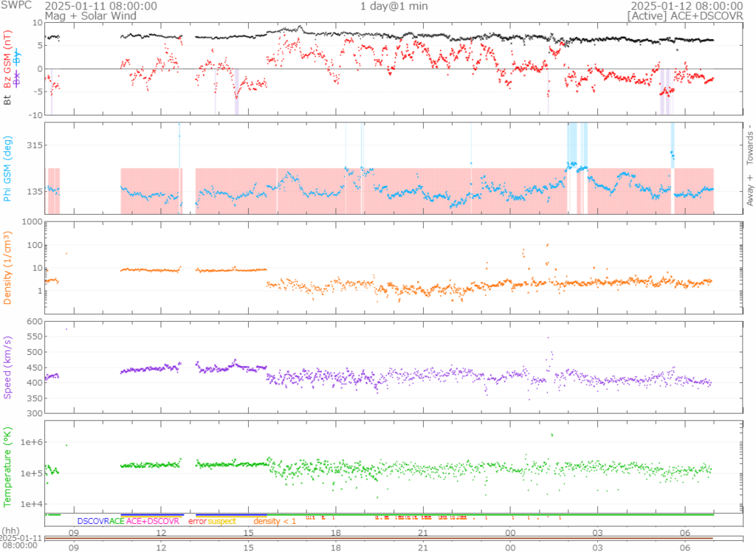
Task: Toggle the Bt series axis label
Action: (x=7, y=100)
